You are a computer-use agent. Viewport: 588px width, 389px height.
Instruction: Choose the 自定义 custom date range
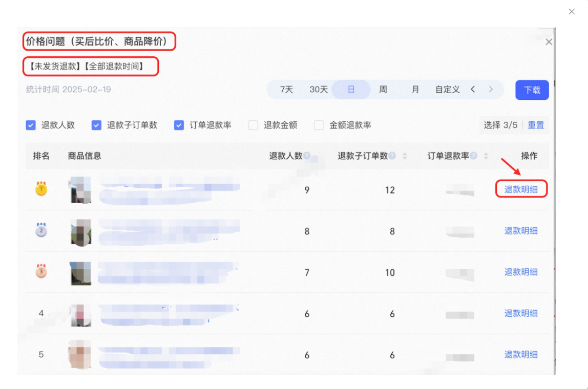pos(447,90)
